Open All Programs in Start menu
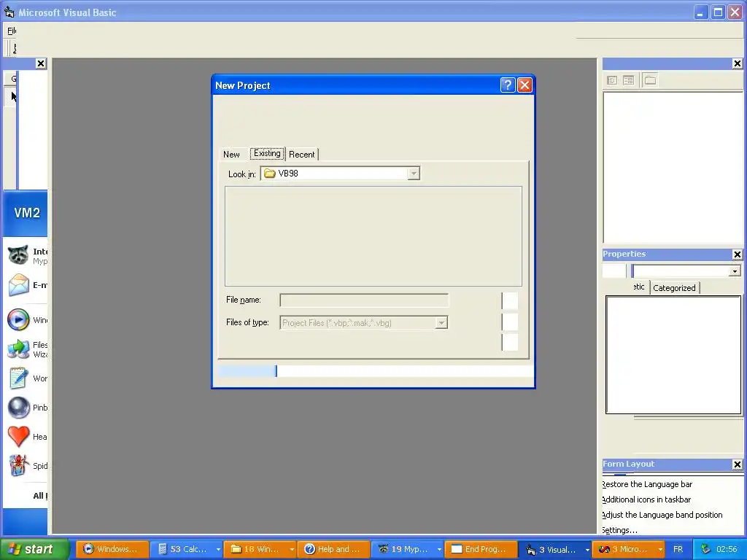Viewport: 747px width, 560px height. tap(40, 496)
